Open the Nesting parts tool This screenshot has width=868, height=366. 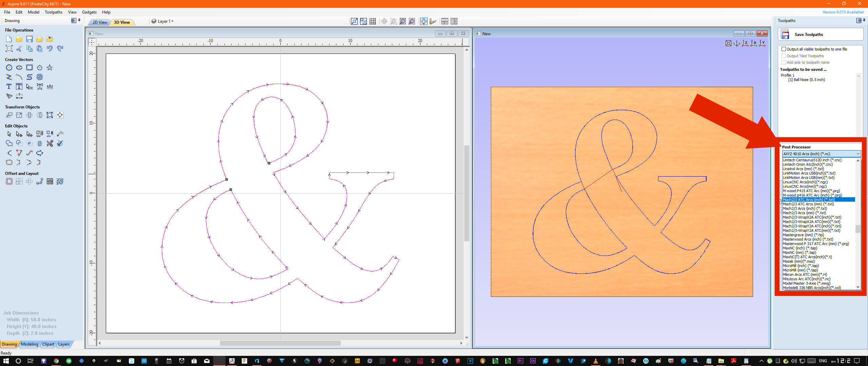(x=60, y=181)
